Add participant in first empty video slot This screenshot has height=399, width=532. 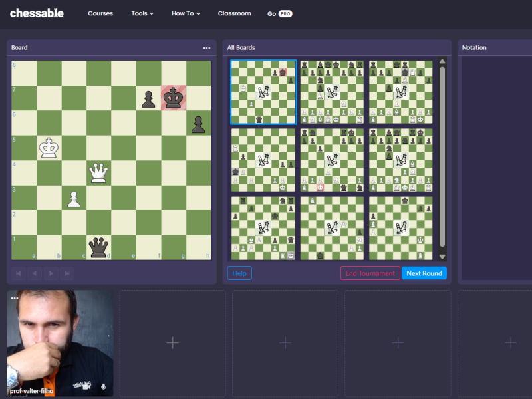click(172, 342)
